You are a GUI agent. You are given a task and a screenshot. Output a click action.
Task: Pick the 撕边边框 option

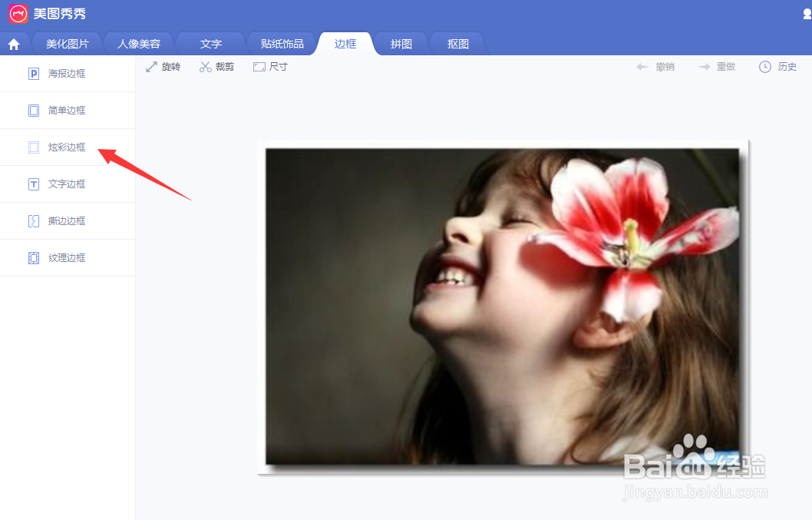click(x=68, y=221)
